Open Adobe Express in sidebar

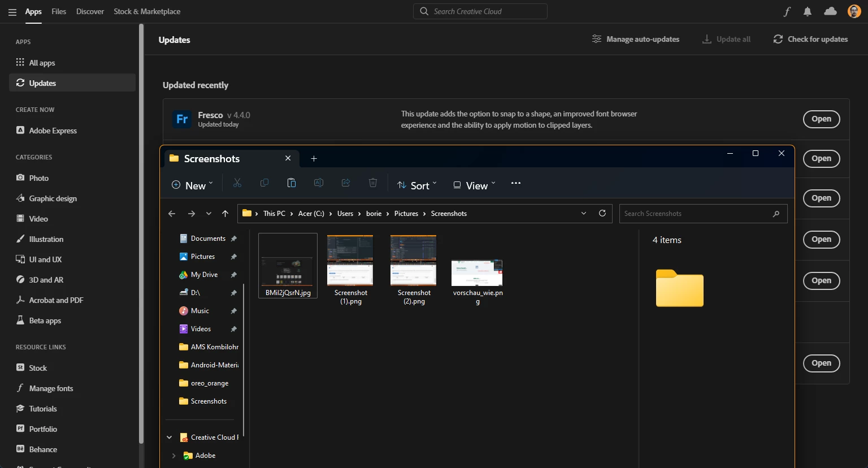(x=72, y=131)
